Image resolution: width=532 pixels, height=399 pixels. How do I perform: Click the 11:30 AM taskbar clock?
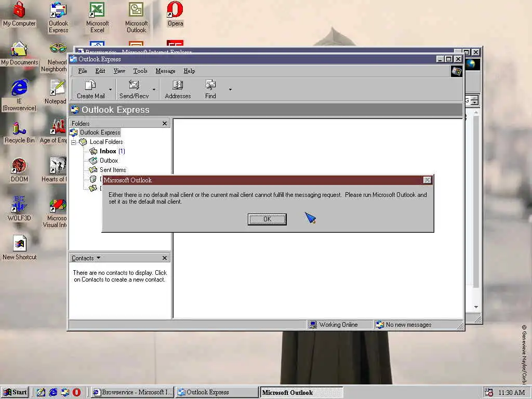(511, 393)
